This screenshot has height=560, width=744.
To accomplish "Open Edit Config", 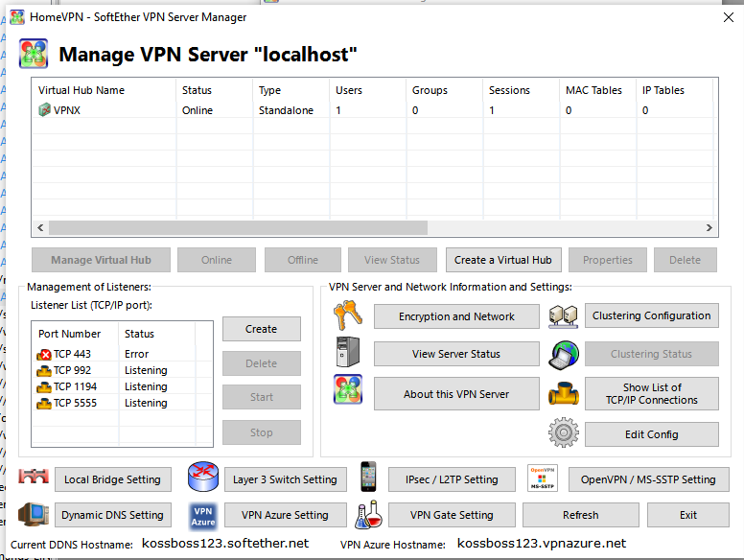I will tap(651, 434).
